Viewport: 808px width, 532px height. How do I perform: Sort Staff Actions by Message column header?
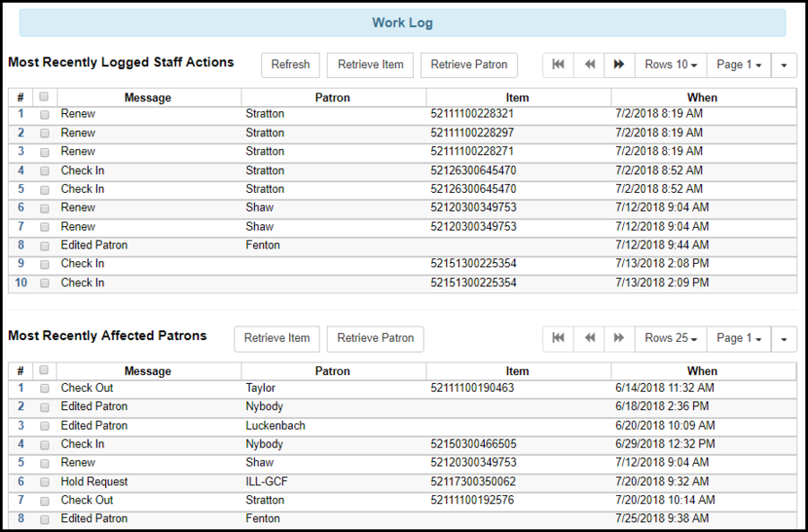[x=148, y=97]
